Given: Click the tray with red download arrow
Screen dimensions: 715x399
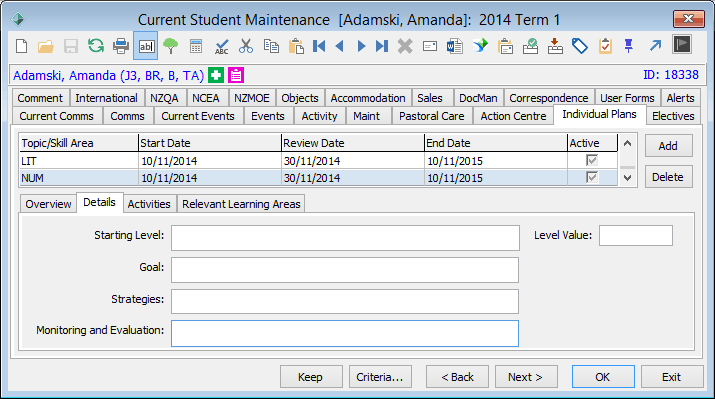Looking at the screenshot, I should [x=555, y=46].
